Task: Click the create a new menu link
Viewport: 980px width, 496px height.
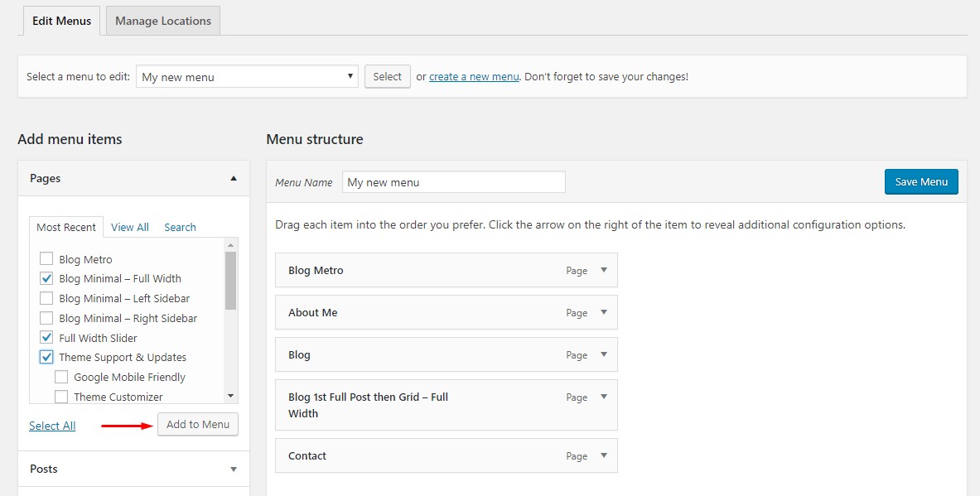Action: point(474,76)
